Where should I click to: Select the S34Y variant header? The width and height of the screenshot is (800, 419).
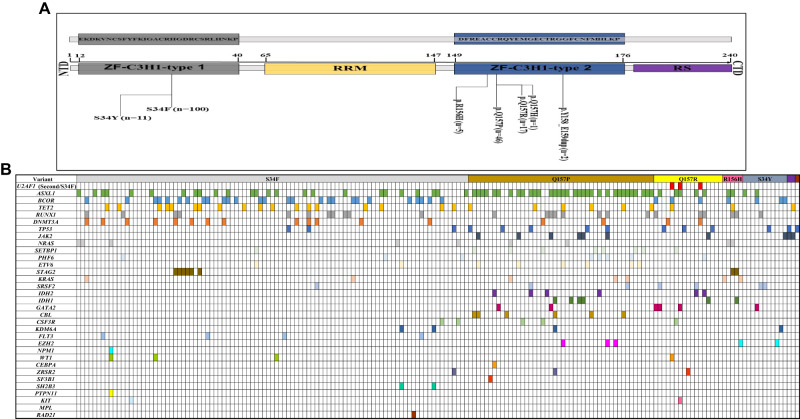765,177
